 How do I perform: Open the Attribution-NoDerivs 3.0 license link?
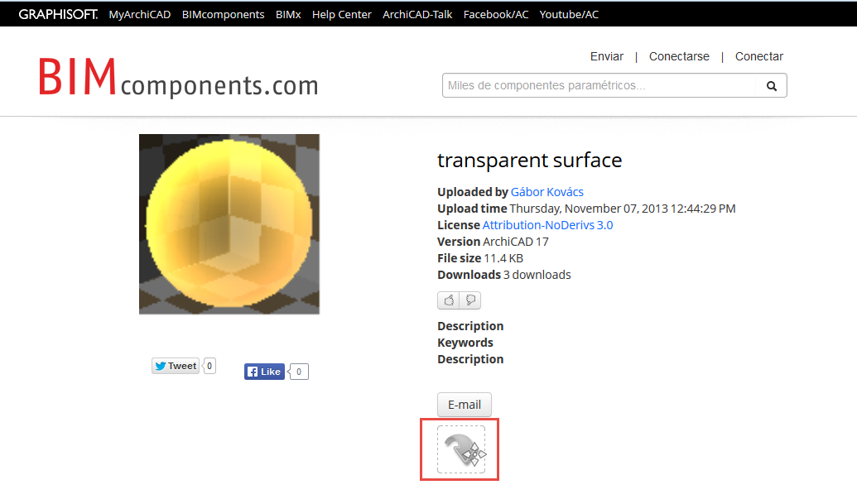click(547, 225)
